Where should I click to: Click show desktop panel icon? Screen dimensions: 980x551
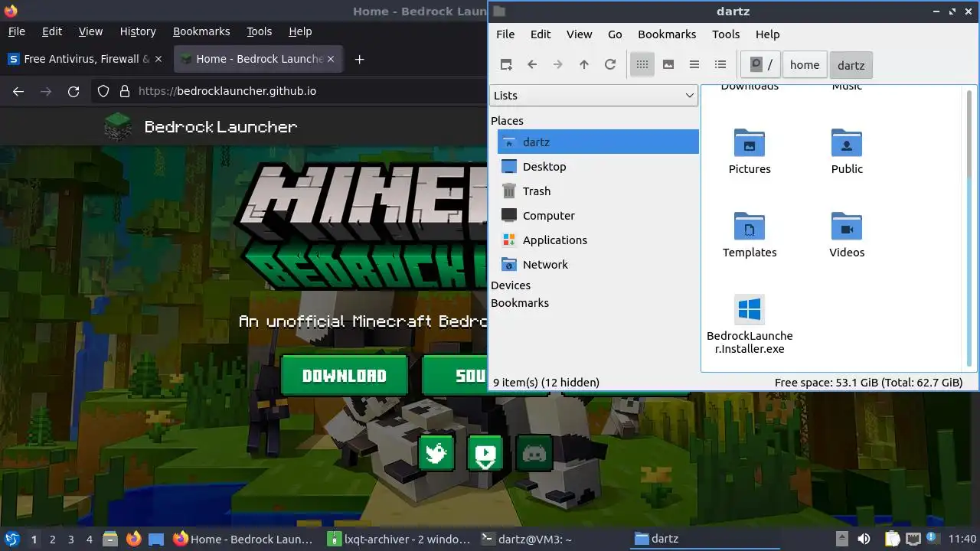(156, 539)
